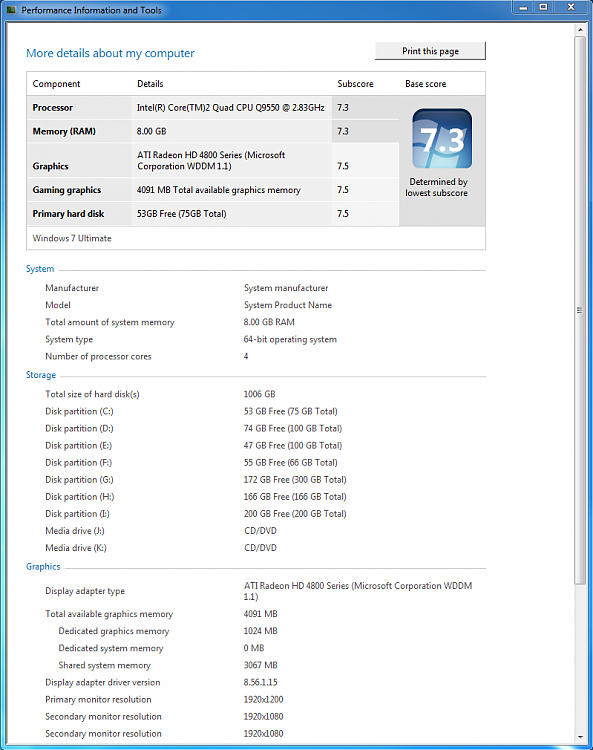Click the Graphics section heading

(43, 567)
